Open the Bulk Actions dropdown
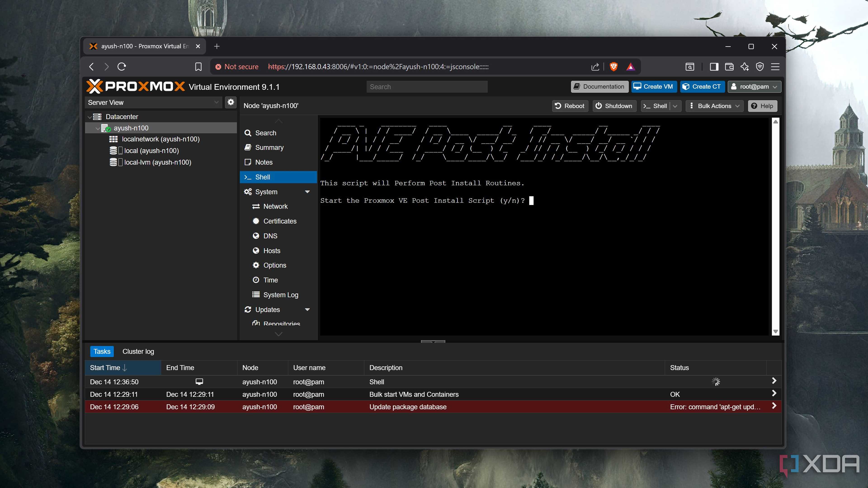 click(714, 106)
